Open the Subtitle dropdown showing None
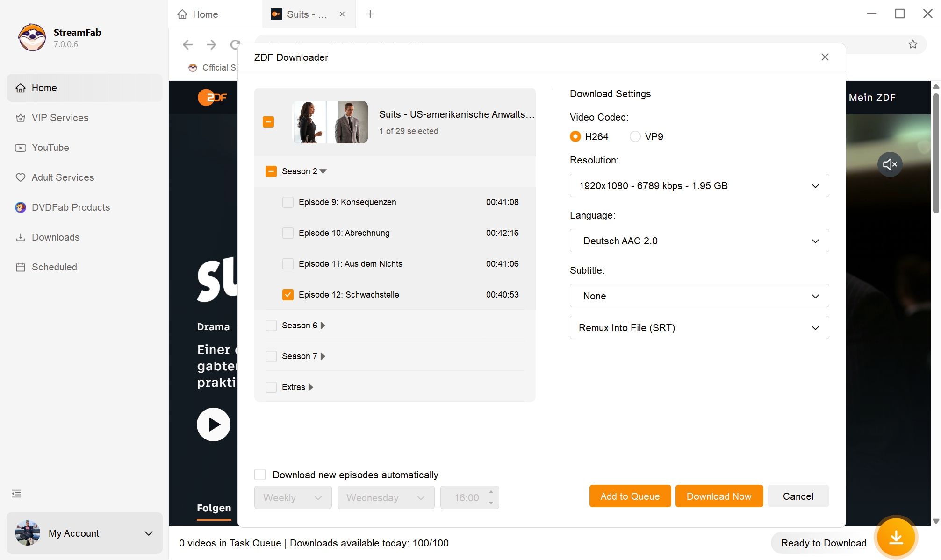Image resolution: width=941 pixels, height=560 pixels. [699, 296]
